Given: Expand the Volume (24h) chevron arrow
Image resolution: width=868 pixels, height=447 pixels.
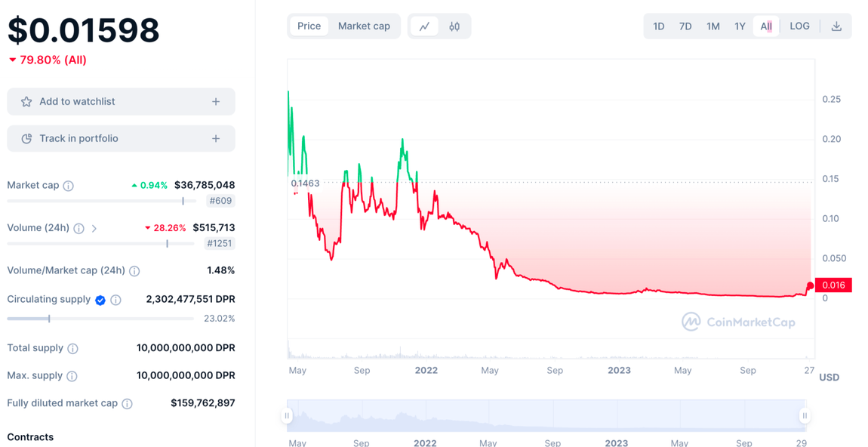Looking at the screenshot, I should pyautogui.click(x=94, y=228).
